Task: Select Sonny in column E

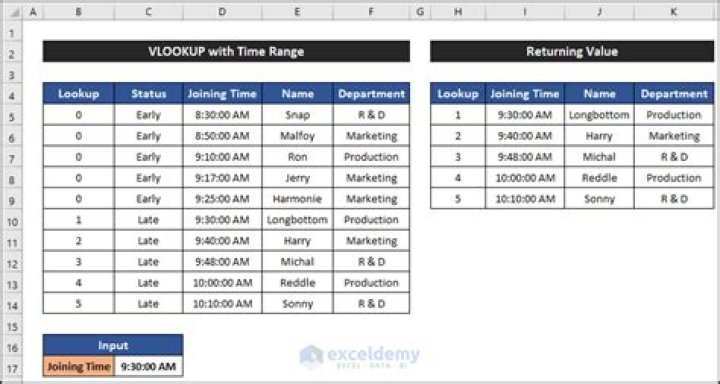Action: tap(298, 303)
